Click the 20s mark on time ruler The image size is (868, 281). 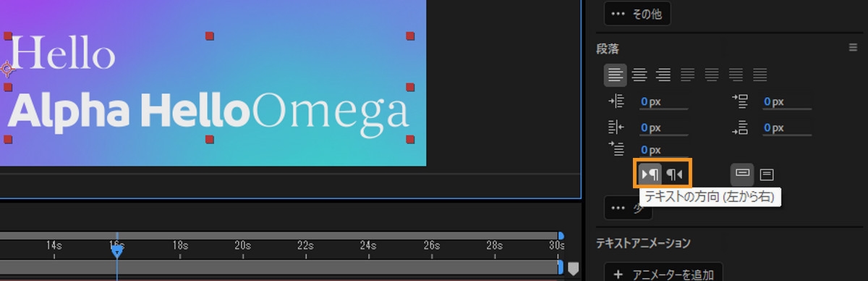tap(242, 246)
